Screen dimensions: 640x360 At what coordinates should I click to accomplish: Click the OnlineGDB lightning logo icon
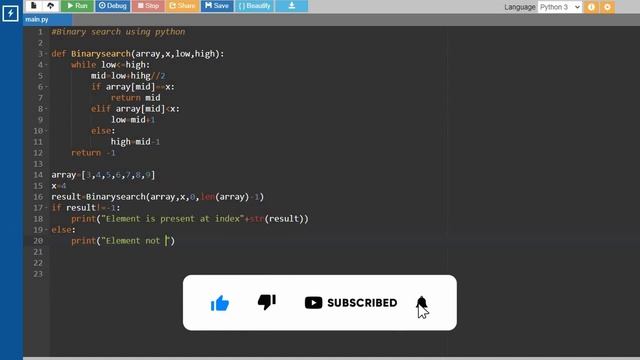click(x=10, y=13)
